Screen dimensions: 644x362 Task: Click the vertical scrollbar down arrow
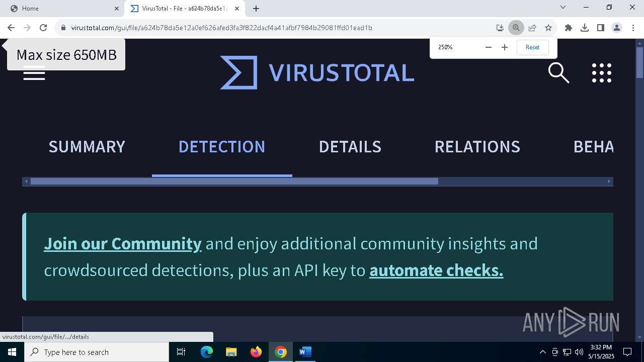[639, 337]
